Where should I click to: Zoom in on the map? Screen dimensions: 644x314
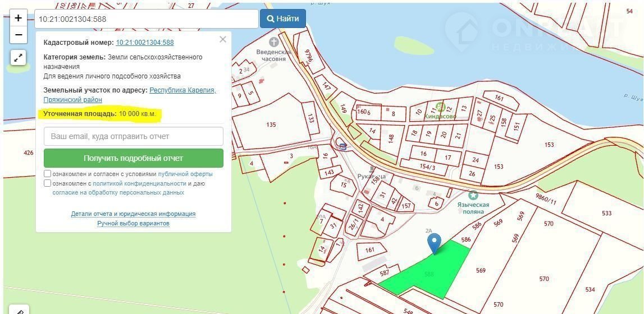tap(18, 18)
